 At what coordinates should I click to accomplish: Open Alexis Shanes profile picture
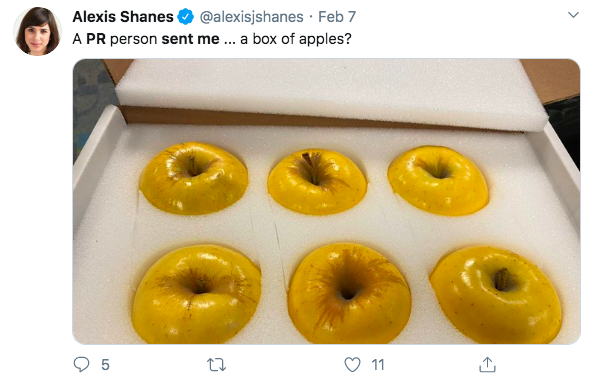[x=37, y=31]
